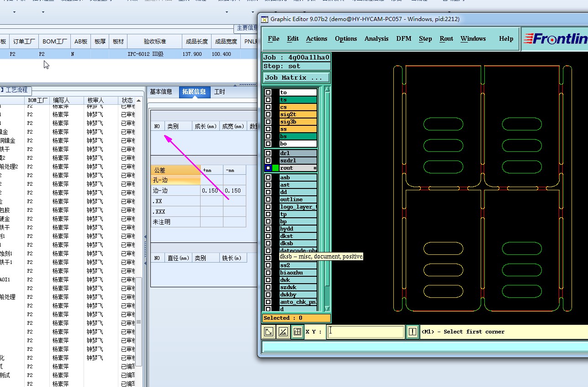Click the Graphic Editor window title icon
Image resolution: width=588 pixels, height=387 pixels.
click(265, 19)
